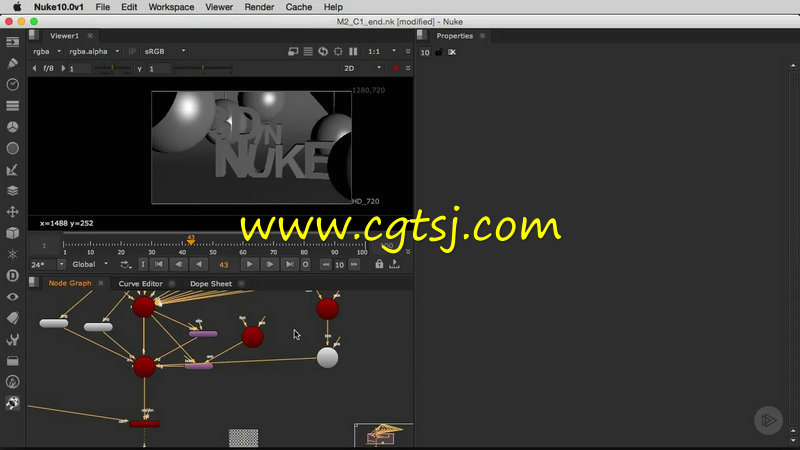Toggle the proxy mode lines icon
This screenshot has width=800, height=450.
click(308, 52)
